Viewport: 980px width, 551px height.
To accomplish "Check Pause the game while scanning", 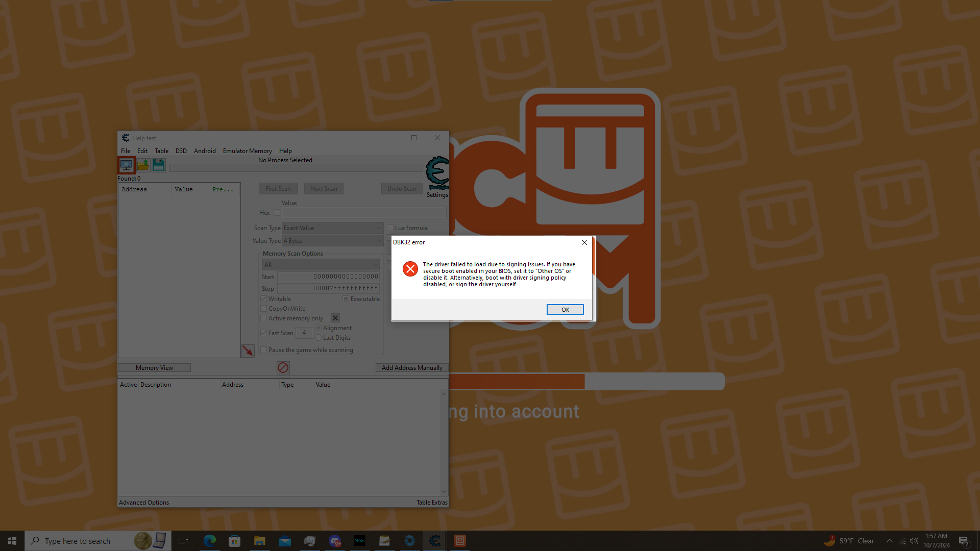I will [x=264, y=350].
